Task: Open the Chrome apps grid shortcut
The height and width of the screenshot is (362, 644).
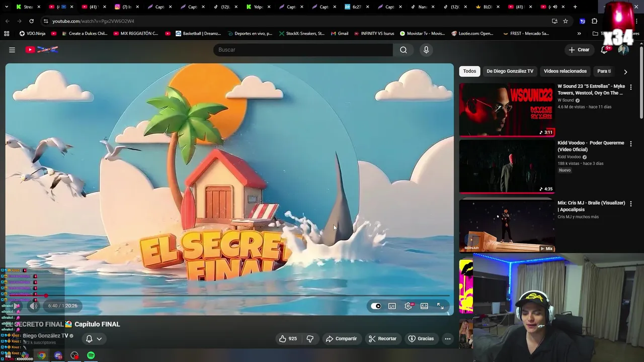Action: click(7, 34)
